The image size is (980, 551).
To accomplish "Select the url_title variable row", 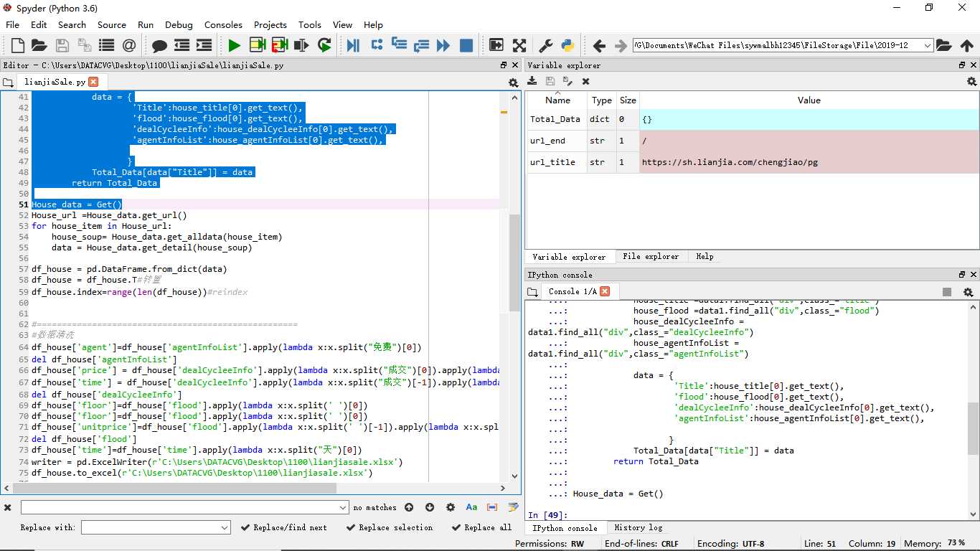I will [753, 162].
